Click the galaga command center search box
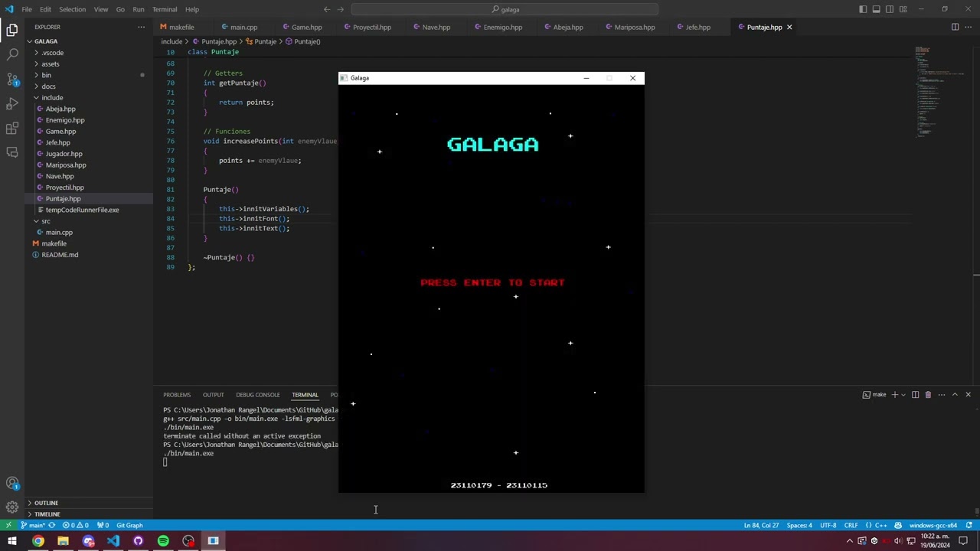This screenshot has height=551, width=980. (x=505, y=9)
